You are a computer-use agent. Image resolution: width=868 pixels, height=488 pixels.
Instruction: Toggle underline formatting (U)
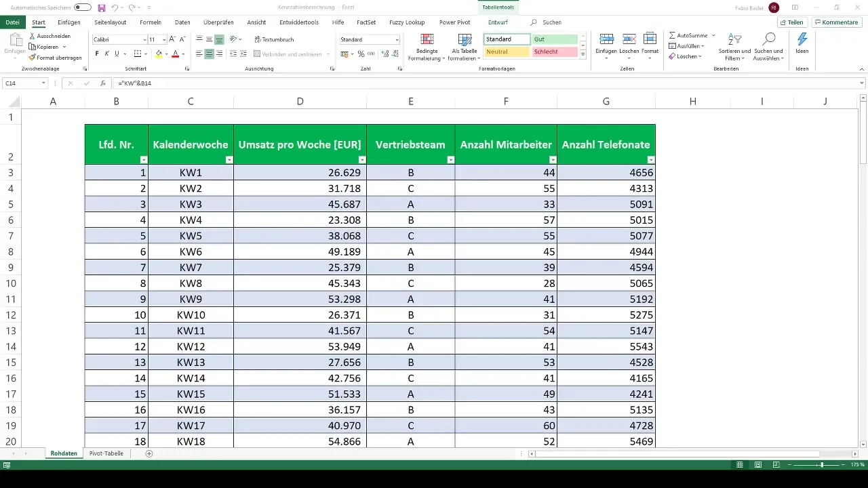(x=117, y=54)
